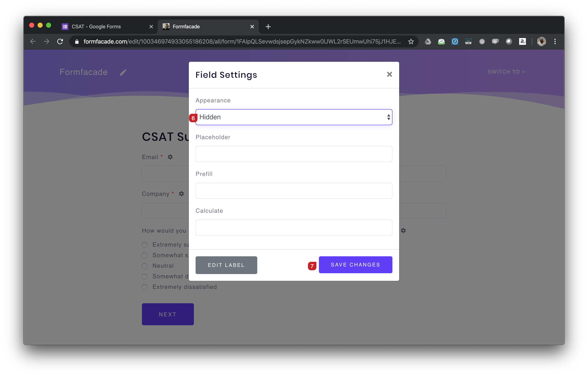The height and width of the screenshot is (376, 588).
Task: Expand the SWITCH TO menu
Action: 506,72
